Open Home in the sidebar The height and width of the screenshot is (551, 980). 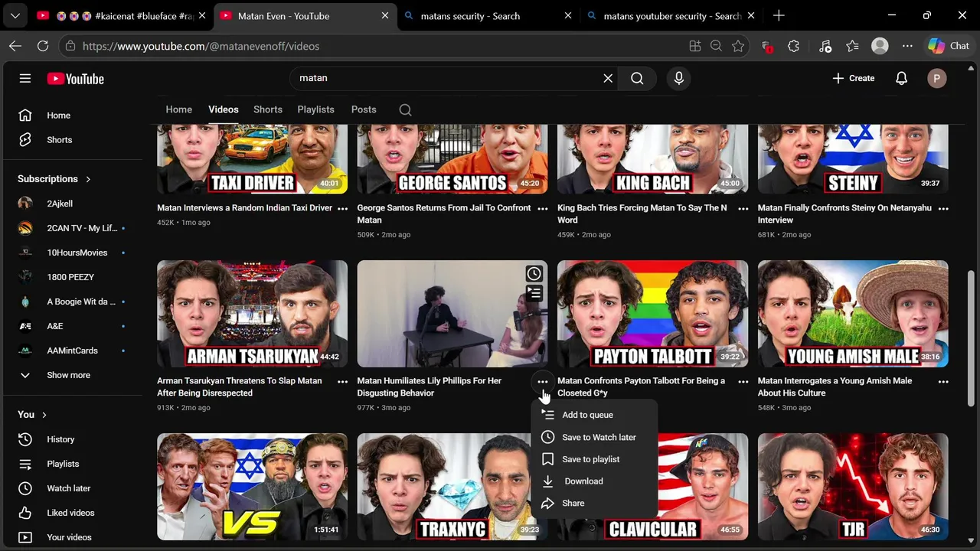click(x=75, y=116)
